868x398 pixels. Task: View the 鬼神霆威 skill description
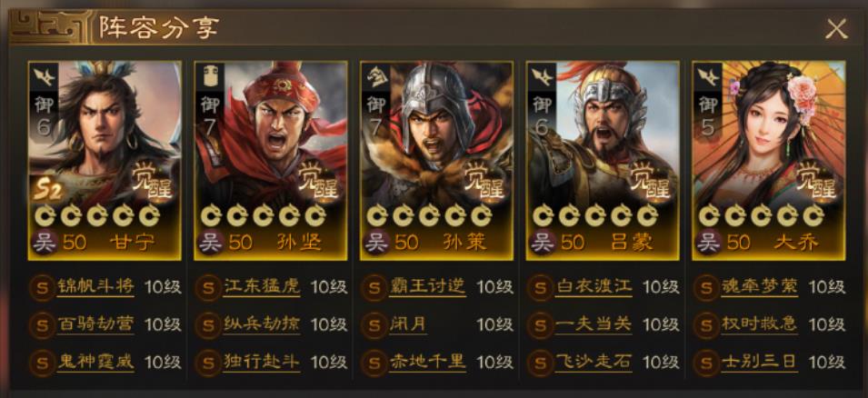point(95,363)
